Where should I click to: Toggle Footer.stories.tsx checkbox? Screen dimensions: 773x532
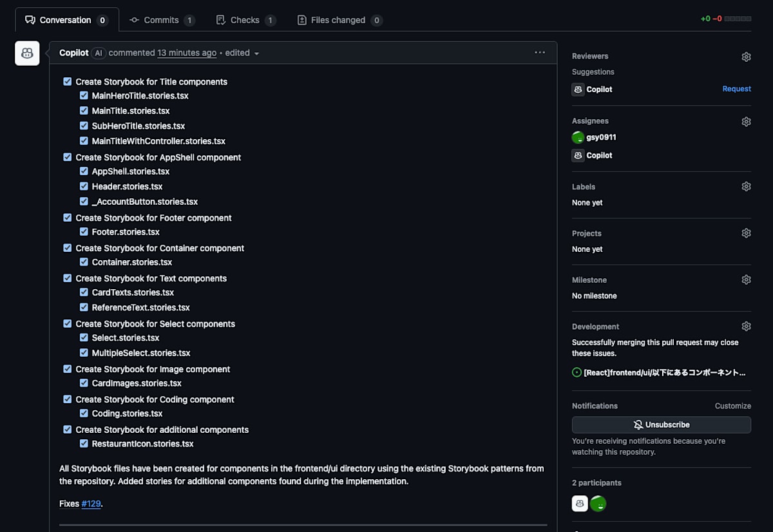click(x=84, y=232)
